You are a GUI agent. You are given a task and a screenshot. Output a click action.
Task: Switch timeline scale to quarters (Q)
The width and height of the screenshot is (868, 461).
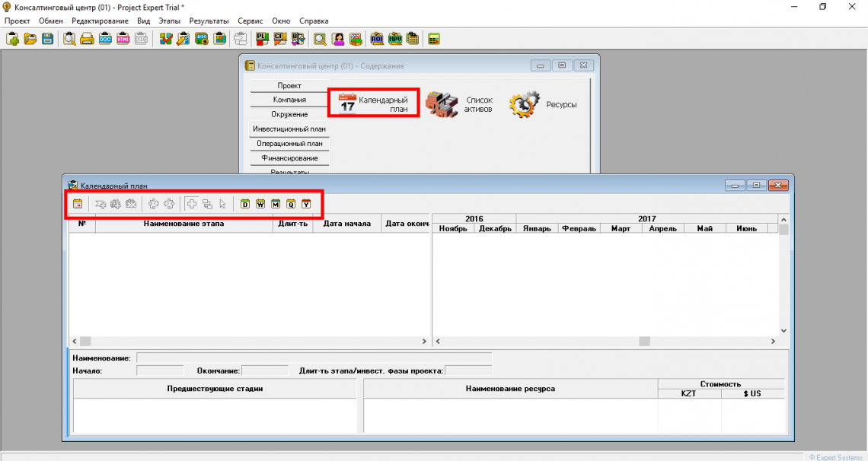click(291, 204)
